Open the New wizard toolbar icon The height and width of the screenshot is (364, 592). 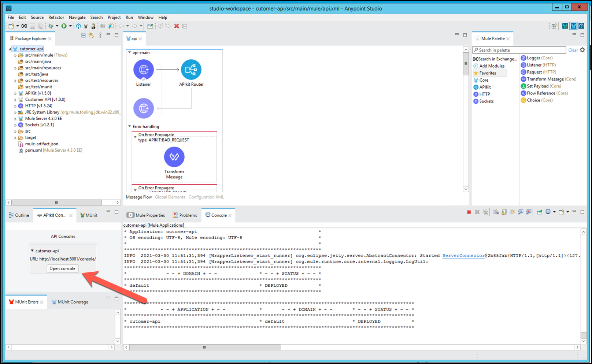pos(11,26)
